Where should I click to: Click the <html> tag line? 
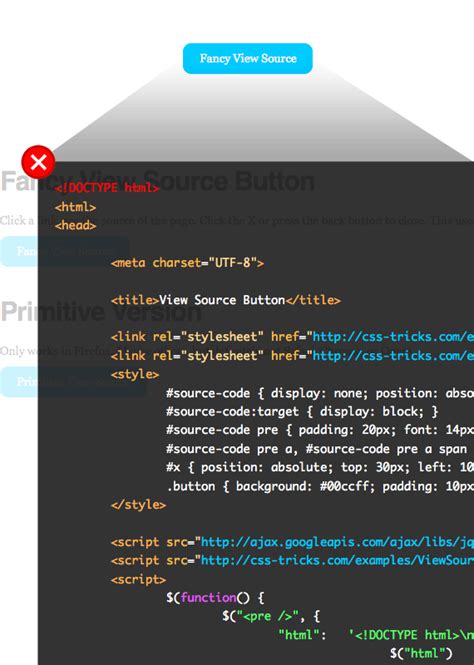(75, 207)
